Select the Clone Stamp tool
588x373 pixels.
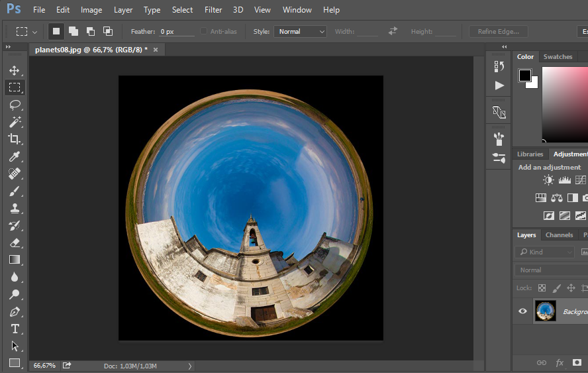15,208
